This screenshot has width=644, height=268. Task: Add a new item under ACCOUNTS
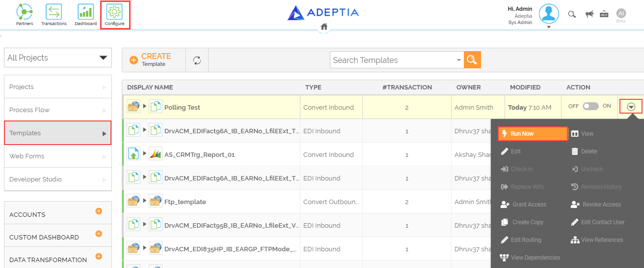pos(99,211)
